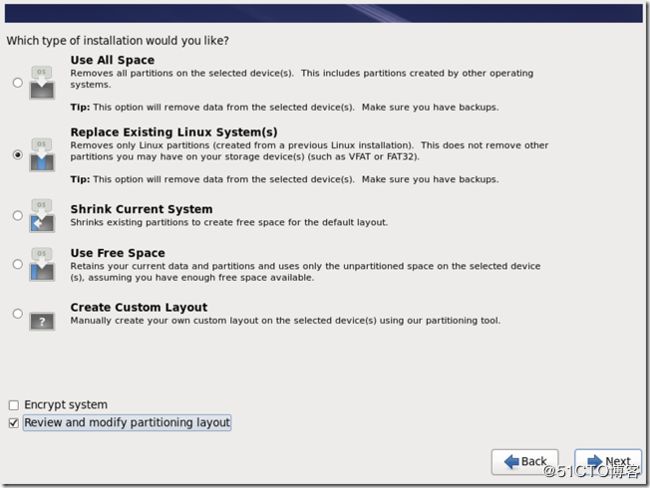Click 'Which type of installation would you like?' text
650x488 pixels.
click(x=118, y=41)
